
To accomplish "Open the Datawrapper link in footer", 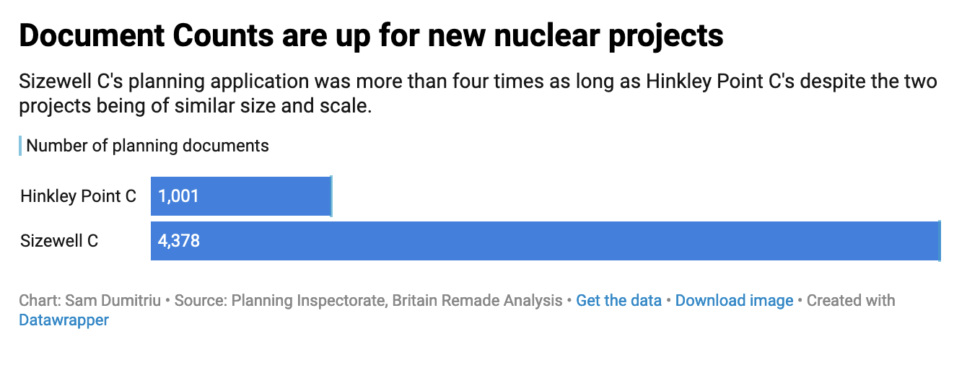I will [x=64, y=320].
